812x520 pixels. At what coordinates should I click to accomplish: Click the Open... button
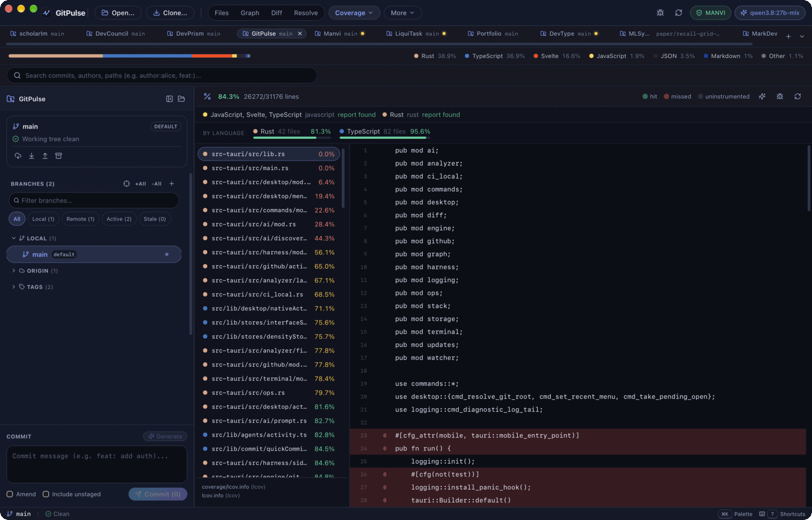click(x=118, y=13)
